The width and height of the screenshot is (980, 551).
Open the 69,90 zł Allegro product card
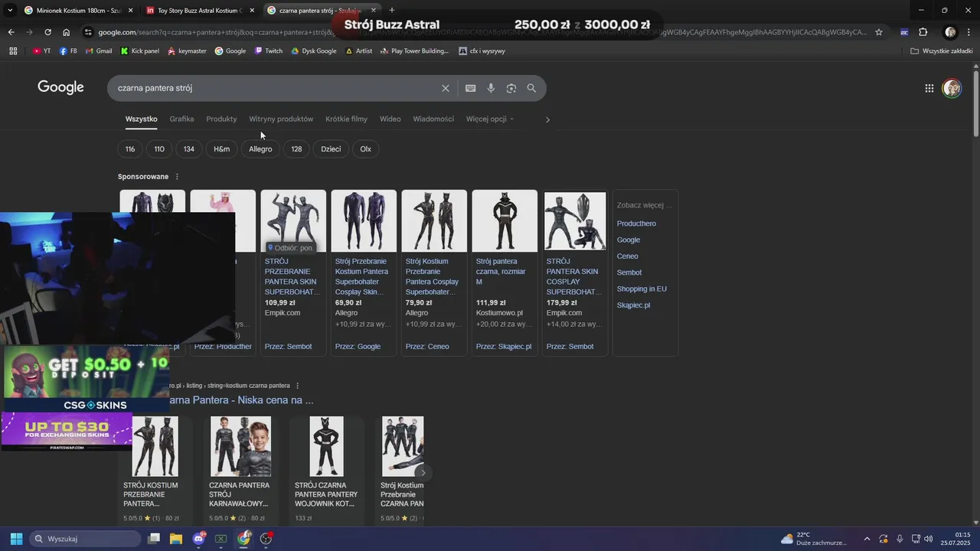click(364, 272)
